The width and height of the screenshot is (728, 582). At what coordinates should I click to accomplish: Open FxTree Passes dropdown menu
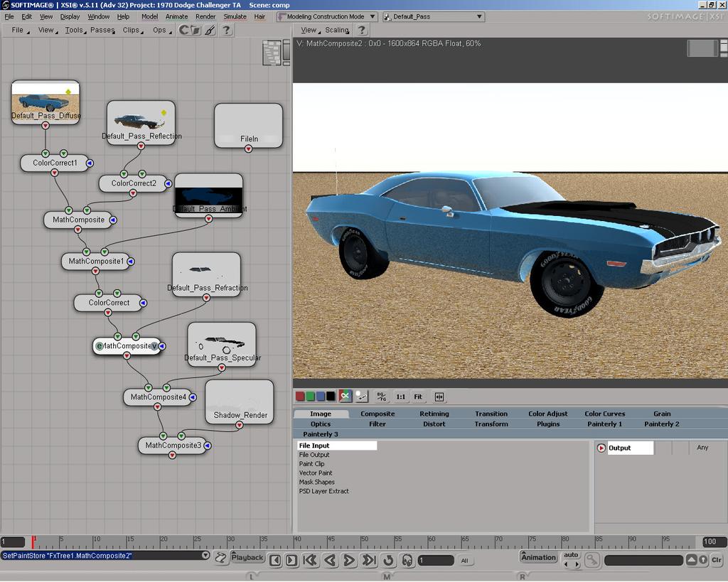[102, 30]
